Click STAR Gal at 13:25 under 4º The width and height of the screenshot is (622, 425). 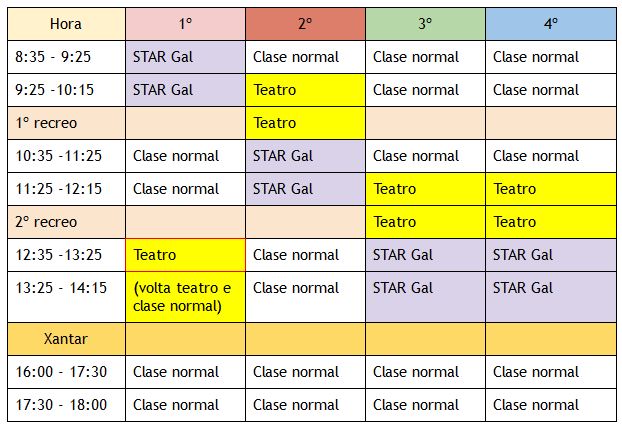[551, 297]
